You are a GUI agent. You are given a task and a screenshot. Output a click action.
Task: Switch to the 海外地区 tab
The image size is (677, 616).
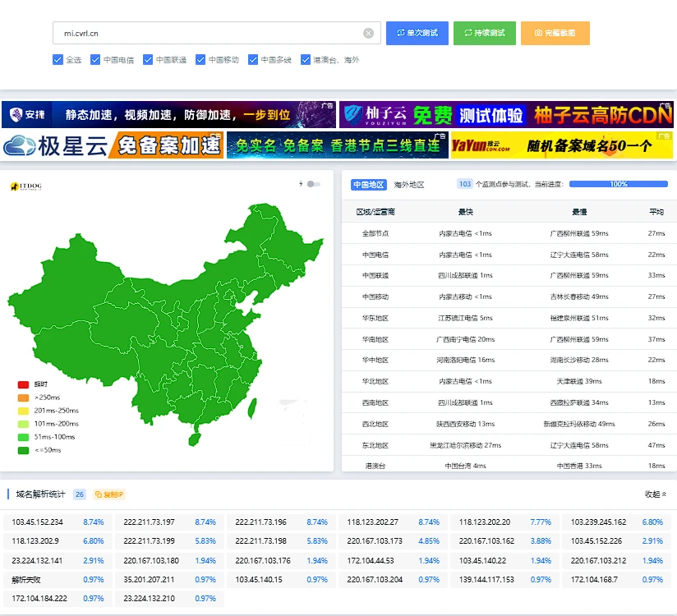tap(409, 185)
